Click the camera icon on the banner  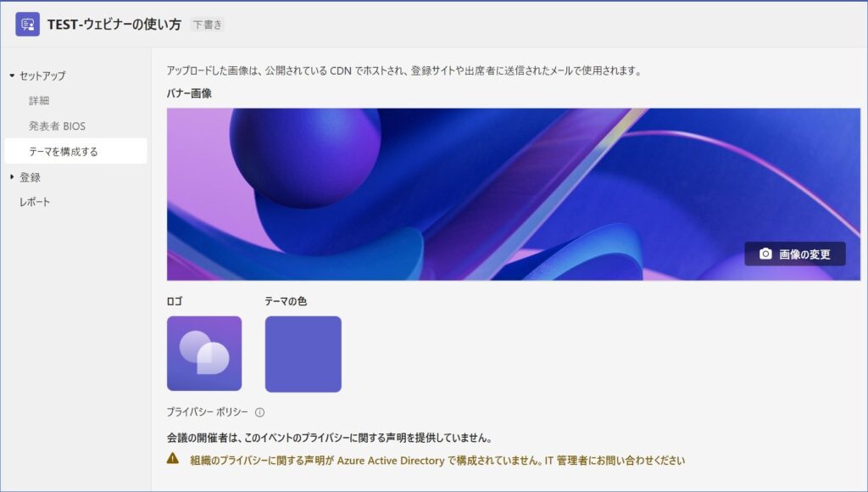click(765, 254)
